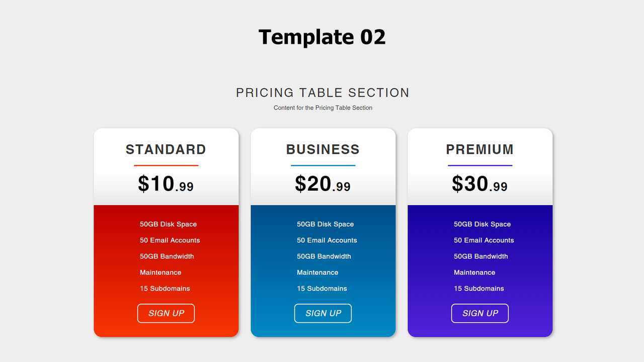This screenshot has width=644, height=362.
Task: Select 15 Subdomains in the Premium plan
Action: (479, 289)
